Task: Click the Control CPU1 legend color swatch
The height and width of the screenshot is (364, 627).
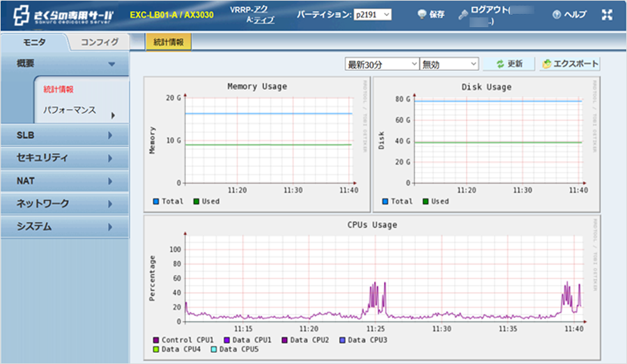Action: (x=156, y=340)
